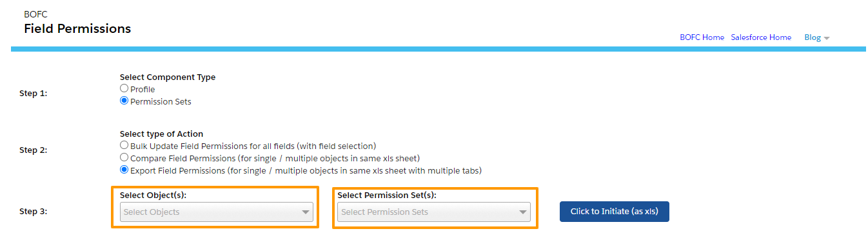
Task: Click the Field Permissions page heading
Action: [77, 28]
